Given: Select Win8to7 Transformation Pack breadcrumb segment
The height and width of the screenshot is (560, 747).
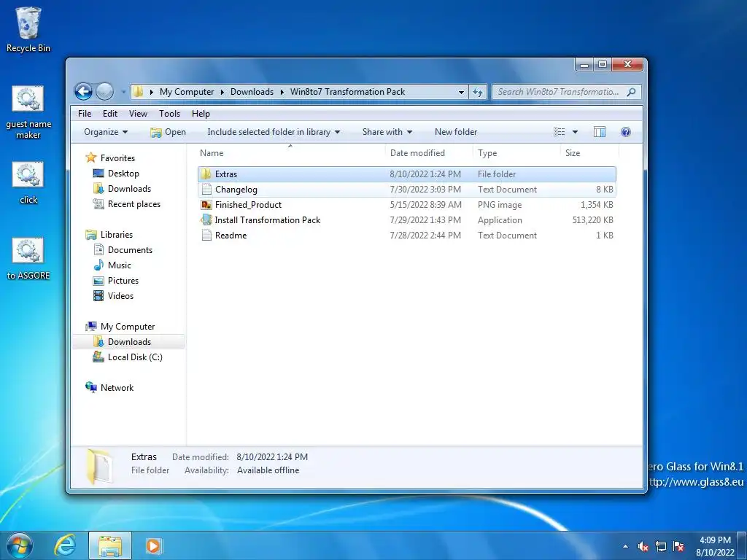Looking at the screenshot, I should pos(348,92).
